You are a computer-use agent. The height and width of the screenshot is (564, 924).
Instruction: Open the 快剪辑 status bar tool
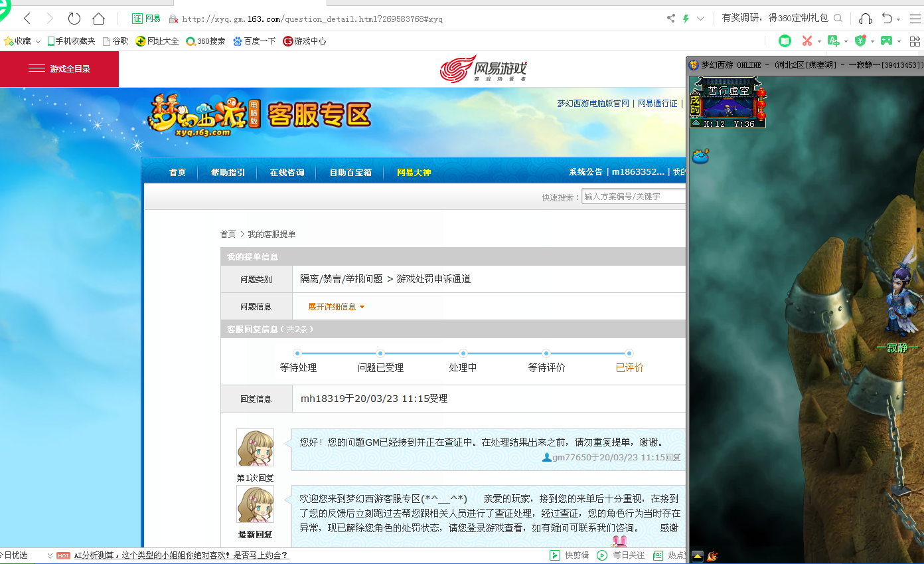click(570, 555)
